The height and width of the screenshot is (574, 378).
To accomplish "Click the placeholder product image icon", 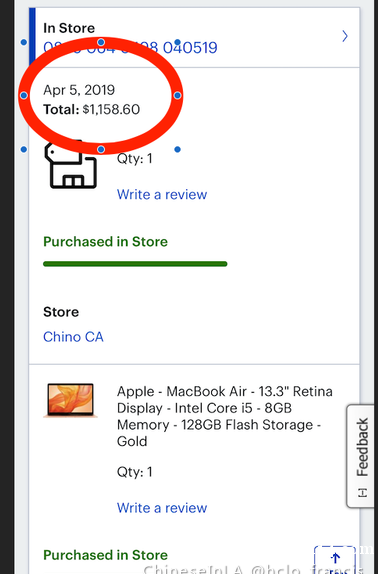I will pos(71,165).
